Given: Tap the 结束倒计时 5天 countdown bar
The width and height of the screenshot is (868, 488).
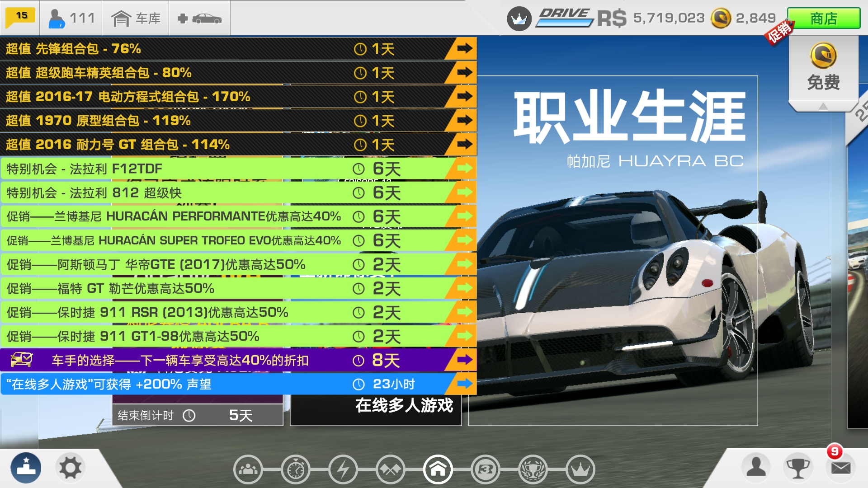Looking at the screenshot, I should 198,415.
